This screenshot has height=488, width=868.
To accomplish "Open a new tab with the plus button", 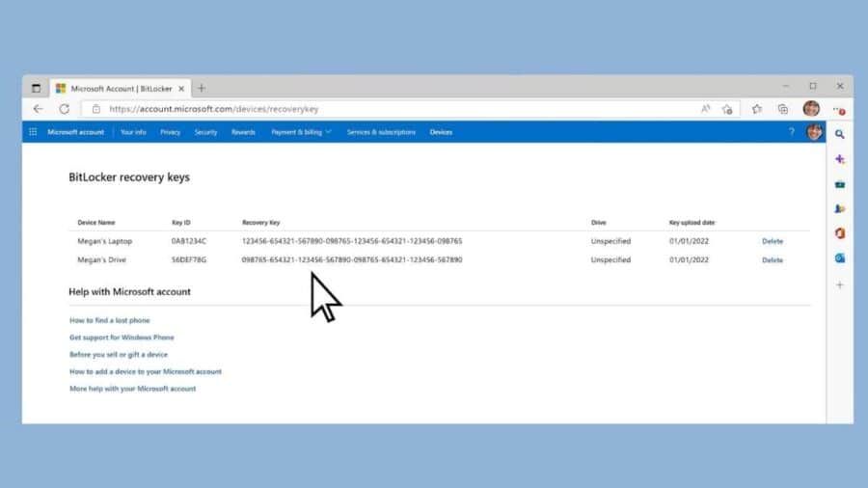I will pyautogui.click(x=202, y=88).
